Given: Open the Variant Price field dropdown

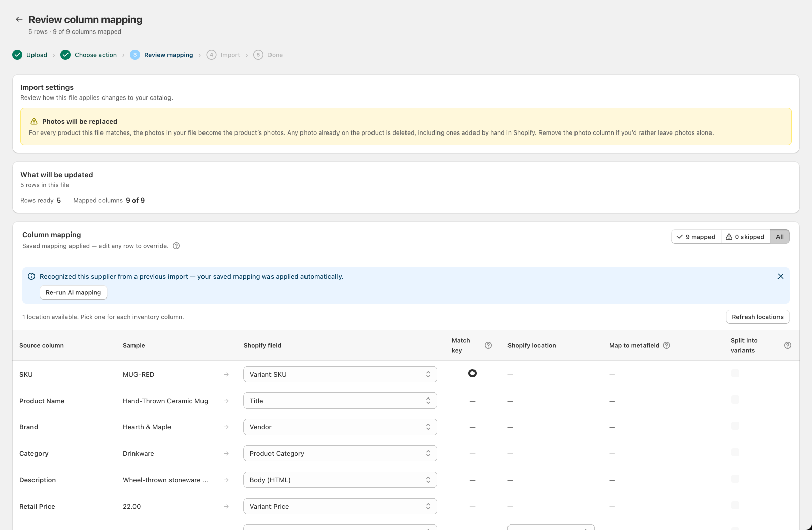Looking at the screenshot, I should coord(340,506).
